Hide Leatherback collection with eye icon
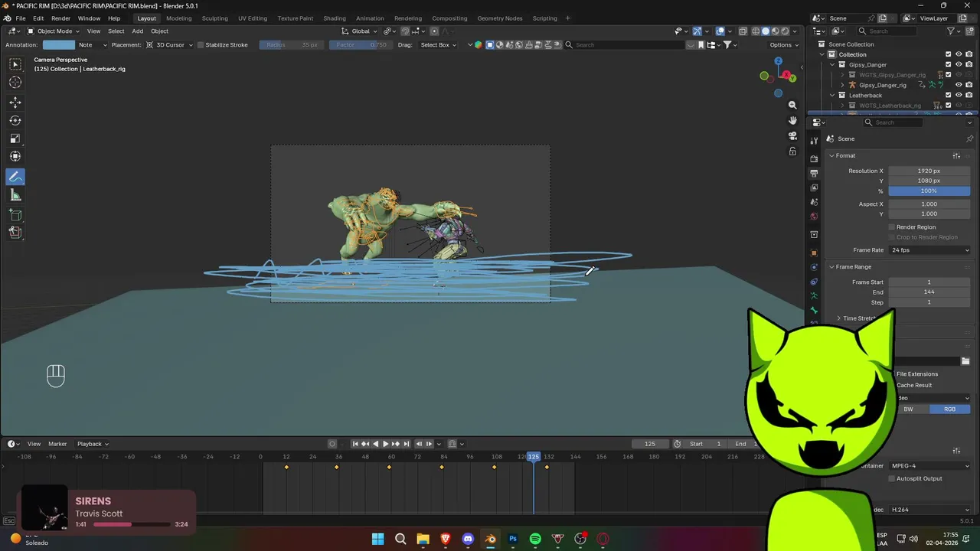 [959, 95]
